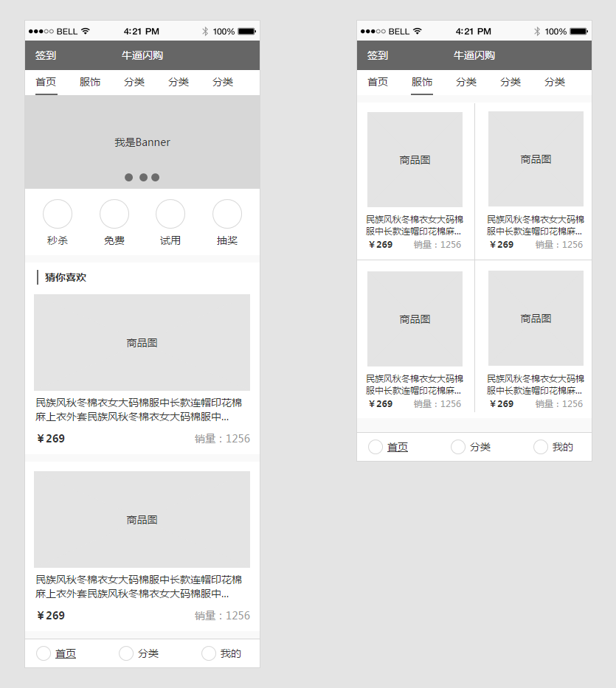Tap 签到 button in left phone header
This screenshot has width=616, height=688.
[46, 55]
